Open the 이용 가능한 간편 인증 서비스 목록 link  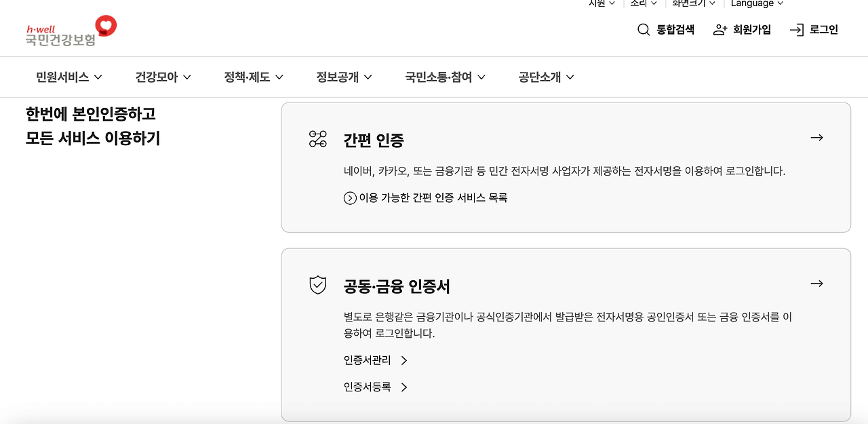[433, 197]
